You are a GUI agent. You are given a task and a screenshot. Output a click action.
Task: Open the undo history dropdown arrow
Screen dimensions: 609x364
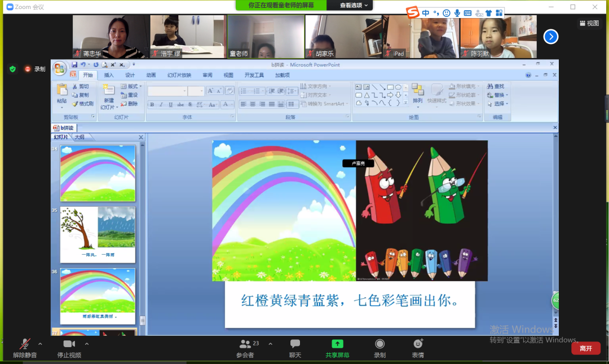click(x=89, y=65)
